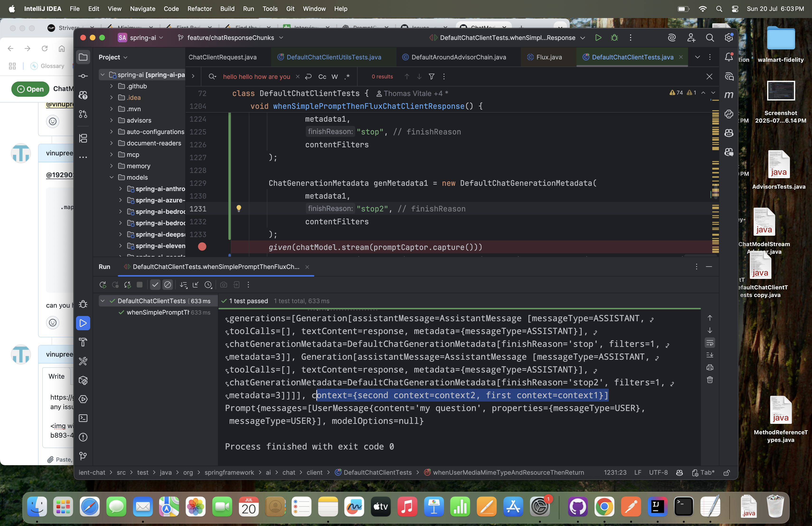The width and height of the screenshot is (812, 526).
Task: Open the Run tool window icon in the left stripe
Action: pyautogui.click(x=83, y=323)
